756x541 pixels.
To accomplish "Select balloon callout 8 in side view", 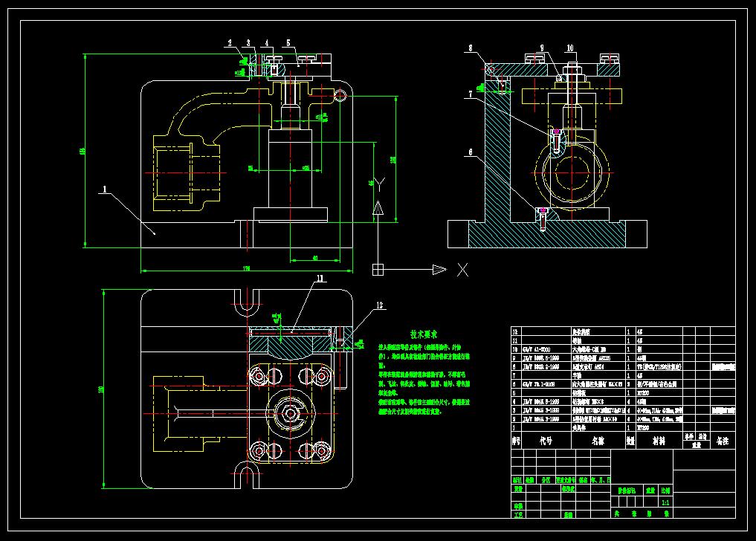I will tap(471, 48).
